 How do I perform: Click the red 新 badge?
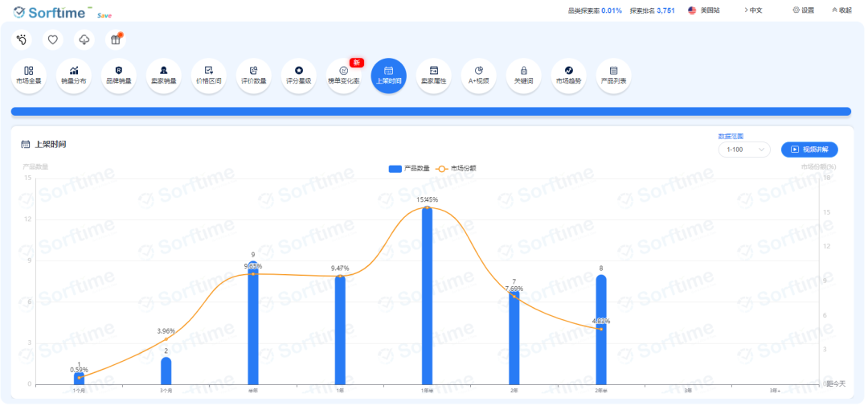357,63
